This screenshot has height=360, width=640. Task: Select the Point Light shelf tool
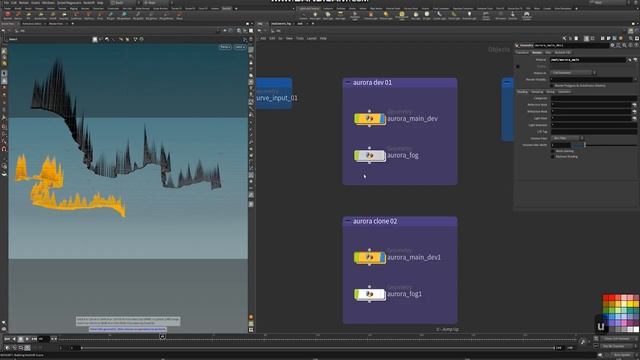coord(315,15)
